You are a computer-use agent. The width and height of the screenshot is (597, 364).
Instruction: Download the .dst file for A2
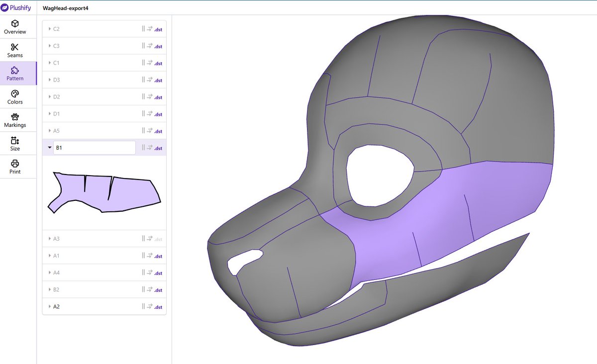coord(158,307)
